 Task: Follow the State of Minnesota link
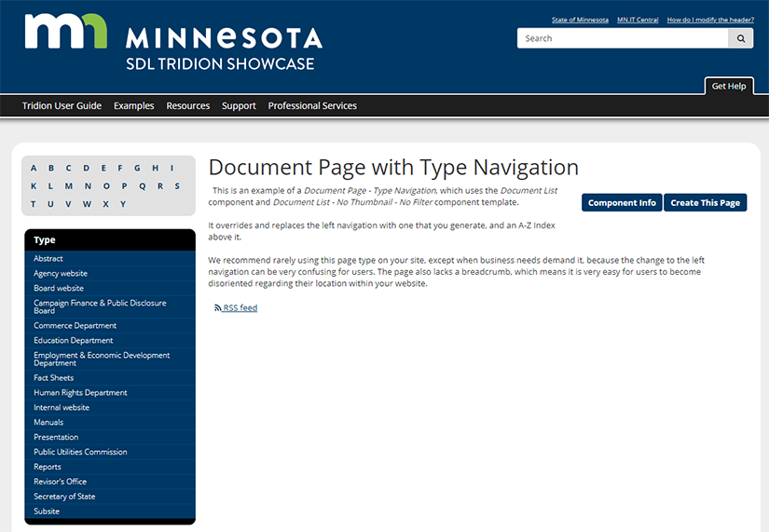[580, 20]
